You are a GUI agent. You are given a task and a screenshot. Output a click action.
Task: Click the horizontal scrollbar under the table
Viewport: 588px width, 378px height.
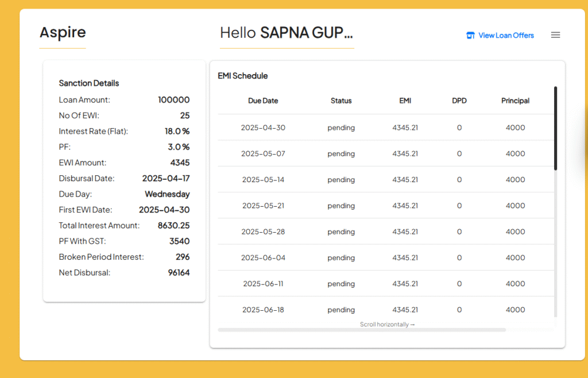pos(362,330)
